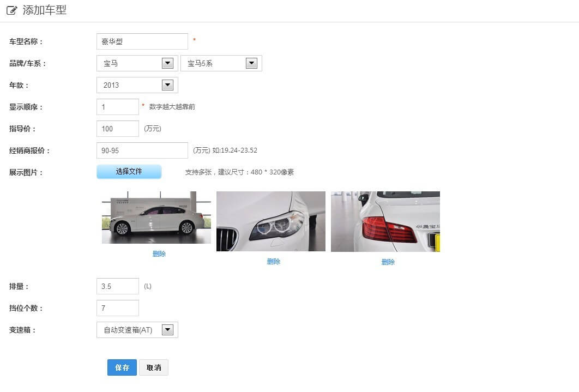Click the 取消 button

click(154, 367)
